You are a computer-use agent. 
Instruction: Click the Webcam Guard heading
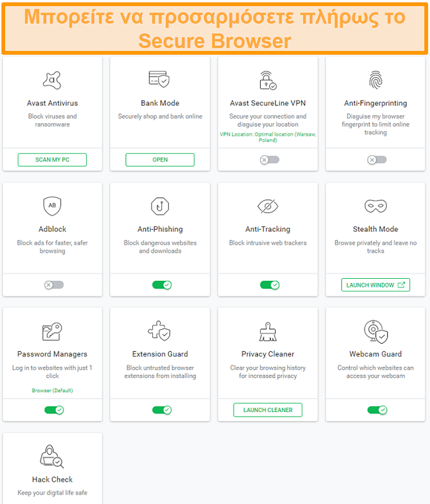pos(375,354)
